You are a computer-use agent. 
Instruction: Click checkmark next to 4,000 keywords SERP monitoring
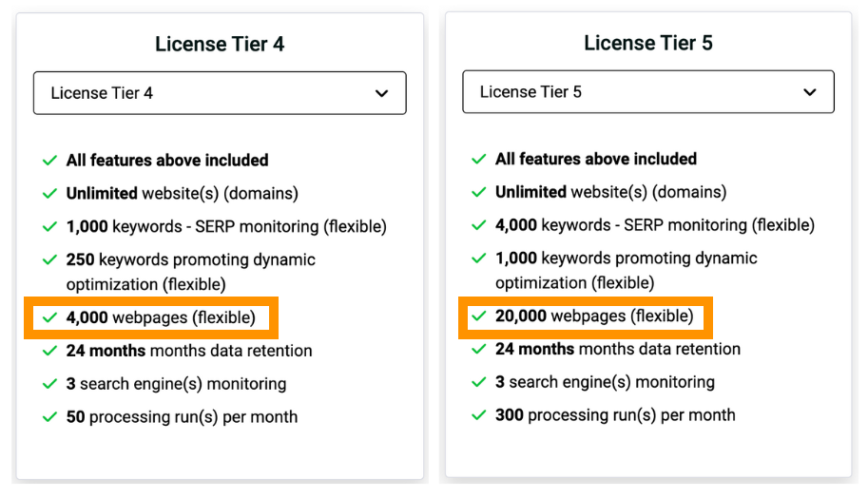pyautogui.click(x=479, y=225)
